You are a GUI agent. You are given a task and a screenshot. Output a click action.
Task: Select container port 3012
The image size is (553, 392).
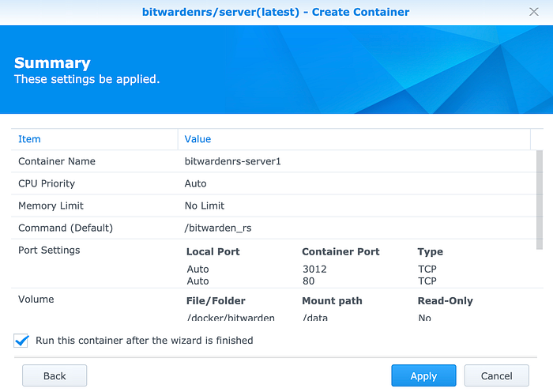click(x=314, y=269)
